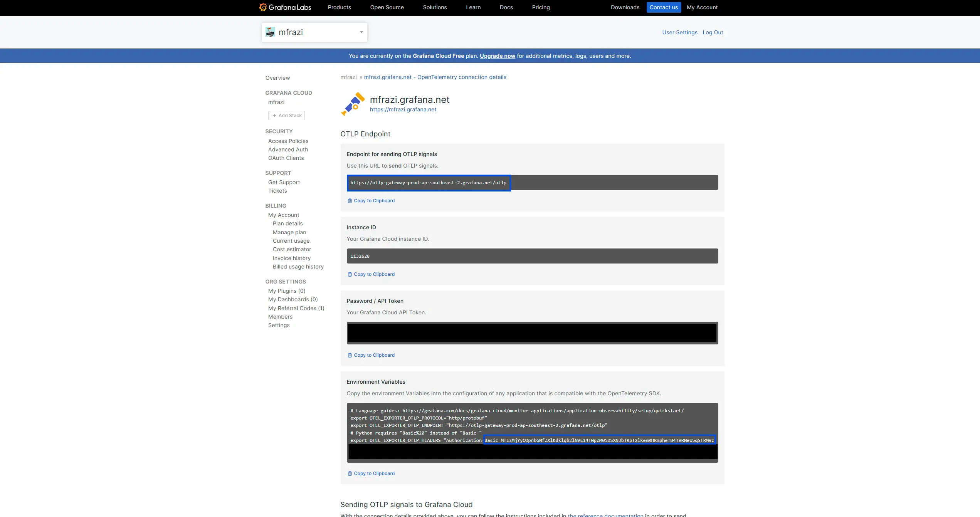Click the plus icon on Add Stack
The image size is (980, 517).
[274, 116]
